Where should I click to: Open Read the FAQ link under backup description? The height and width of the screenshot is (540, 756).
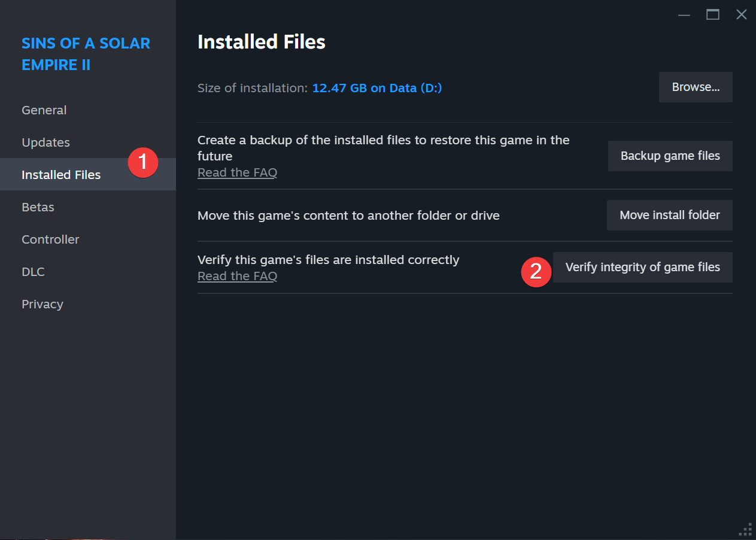(x=237, y=172)
